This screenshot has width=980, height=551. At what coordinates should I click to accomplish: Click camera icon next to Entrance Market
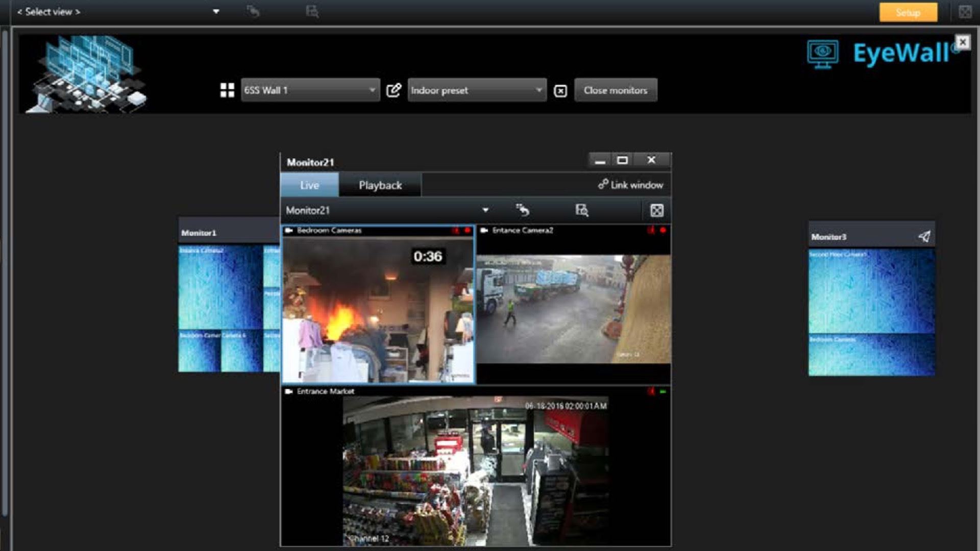tap(289, 391)
